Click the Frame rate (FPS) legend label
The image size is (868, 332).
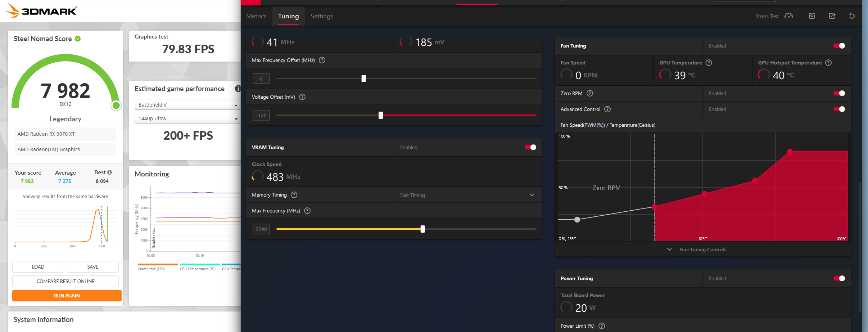coord(151,269)
